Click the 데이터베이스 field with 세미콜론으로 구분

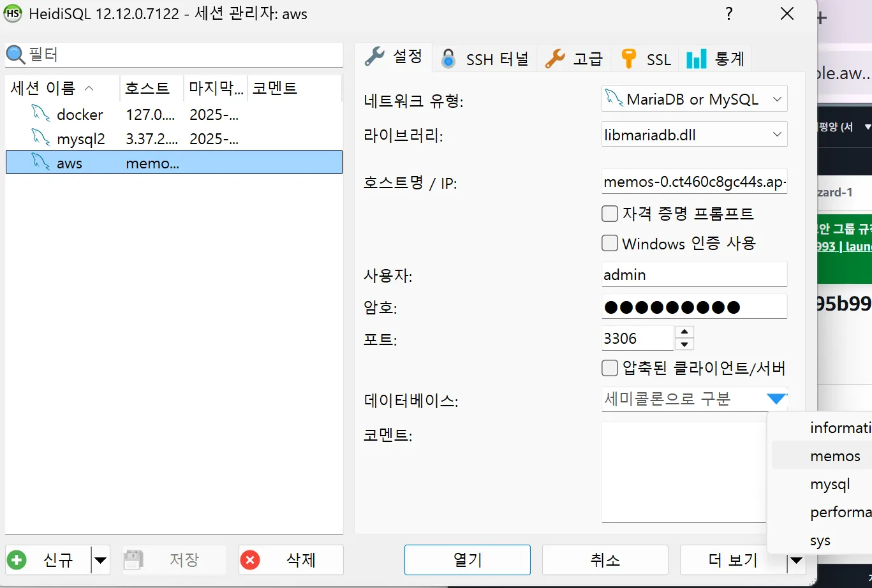click(x=683, y=399)
